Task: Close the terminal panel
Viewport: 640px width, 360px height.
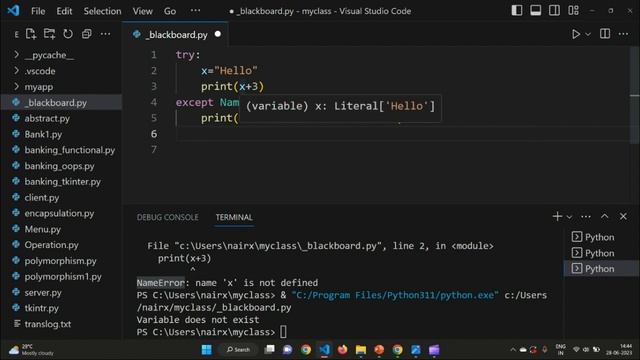Action: (623, 216)
